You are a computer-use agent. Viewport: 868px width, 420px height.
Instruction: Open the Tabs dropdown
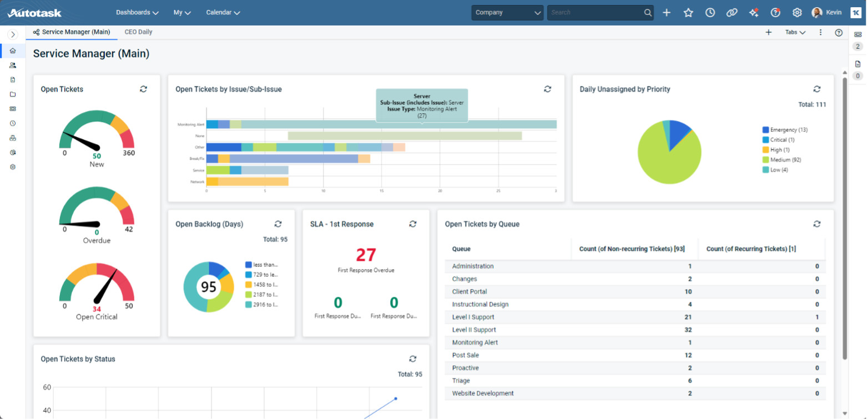(795, 32)
